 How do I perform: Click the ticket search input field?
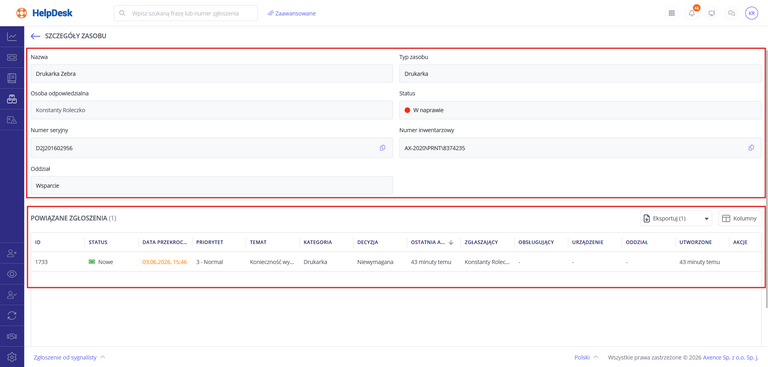point(186,13)
